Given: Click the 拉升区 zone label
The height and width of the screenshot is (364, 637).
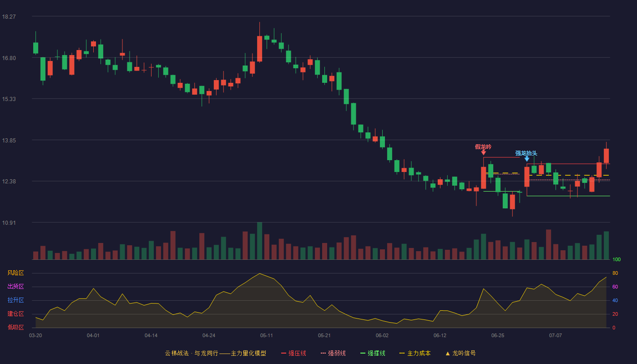Looking at the screenshot, I should point(15,300).
